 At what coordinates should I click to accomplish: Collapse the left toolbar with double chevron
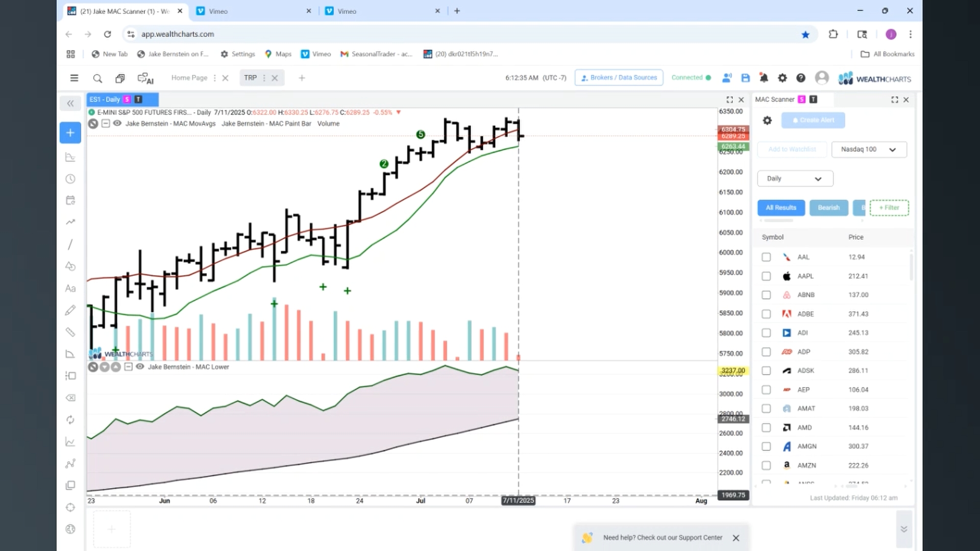coord(70,103)
